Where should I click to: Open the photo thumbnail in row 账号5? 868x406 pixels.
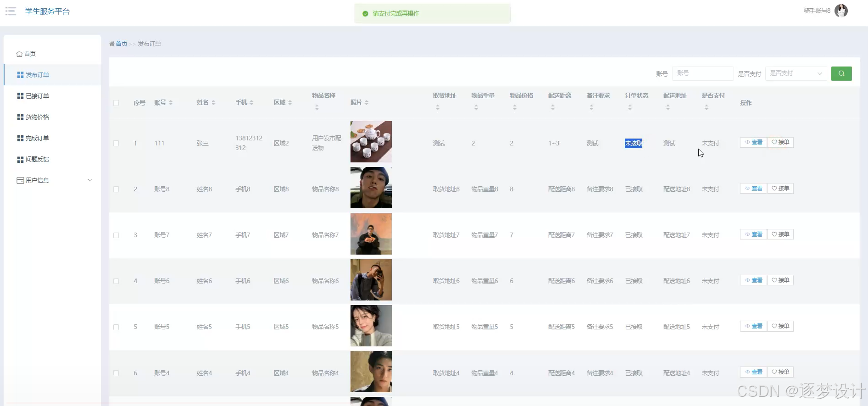point(371,326)
